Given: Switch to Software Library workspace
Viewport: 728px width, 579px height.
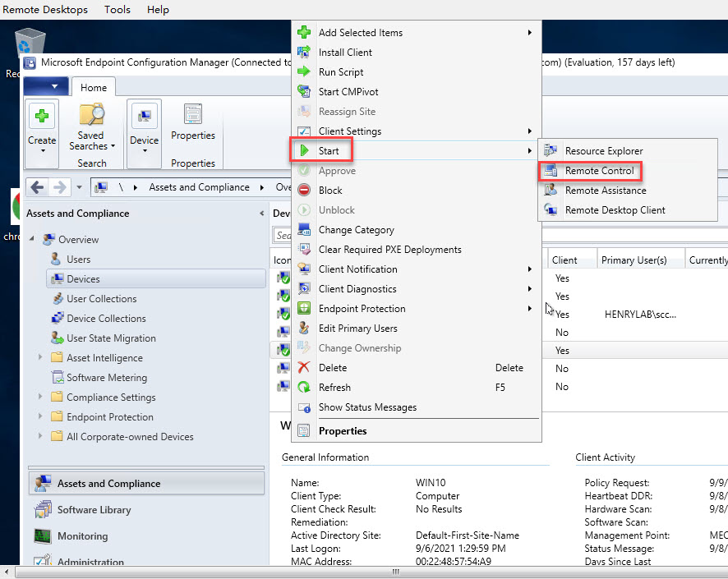Looking at the screenshot, I should (x=94, y=510).
